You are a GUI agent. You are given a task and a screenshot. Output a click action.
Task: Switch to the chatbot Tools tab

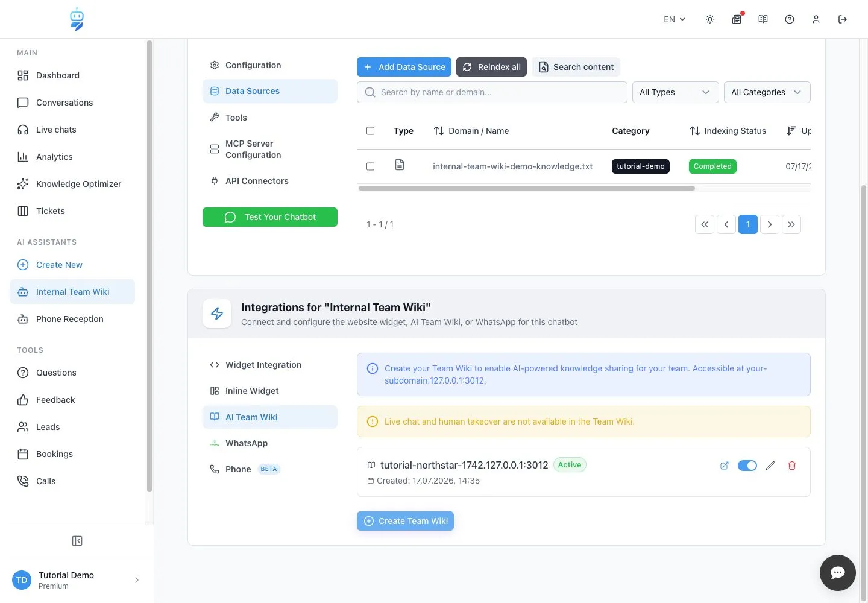(x=270, y=118)
